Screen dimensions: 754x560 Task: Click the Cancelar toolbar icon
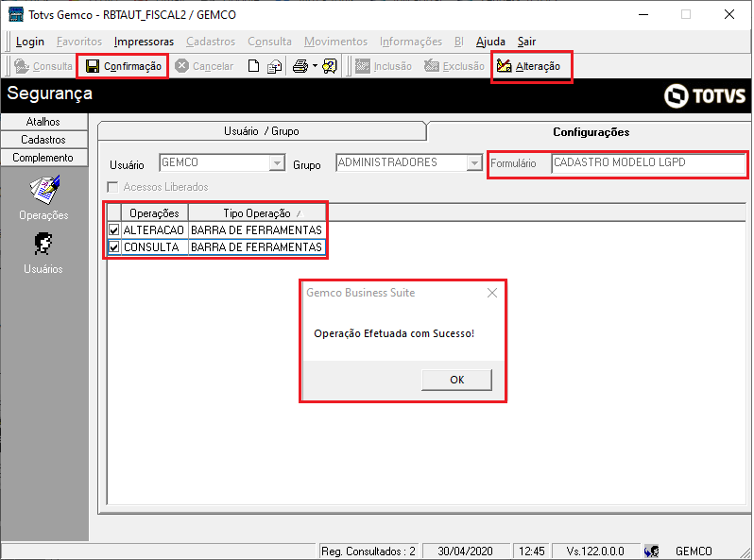(181, 66)
